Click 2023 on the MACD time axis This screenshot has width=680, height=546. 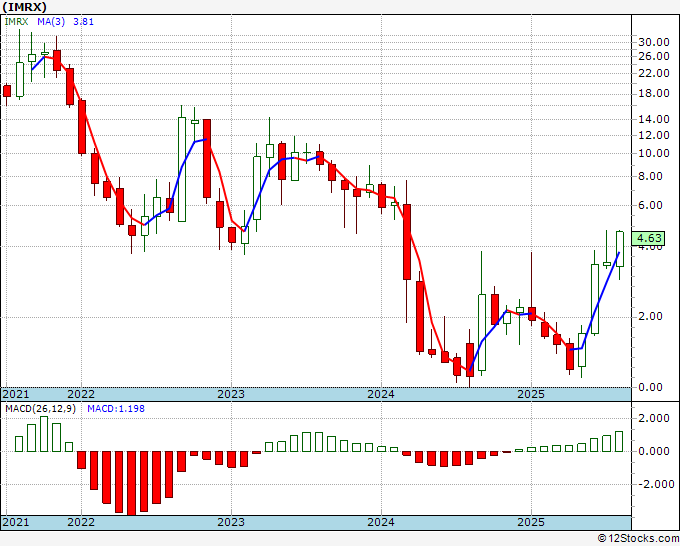tap(231, 522)
